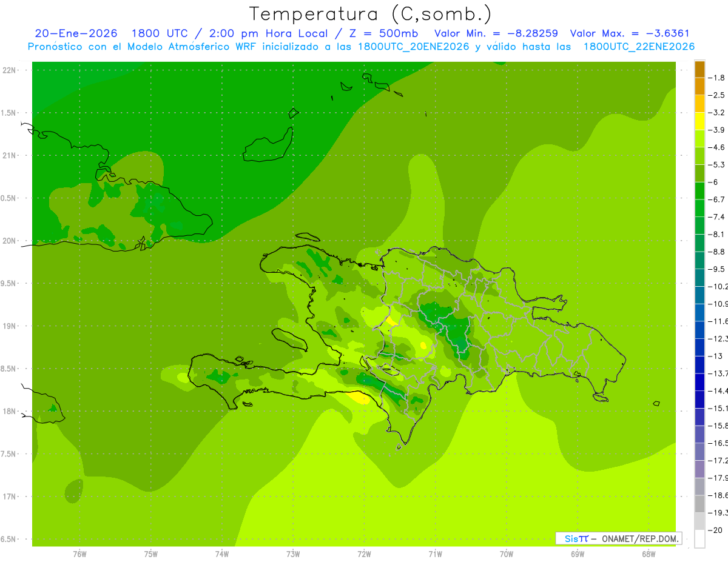The image size is (728, 562).
Task: Click the '18N' latitude axis label
Action: (8, 411)
